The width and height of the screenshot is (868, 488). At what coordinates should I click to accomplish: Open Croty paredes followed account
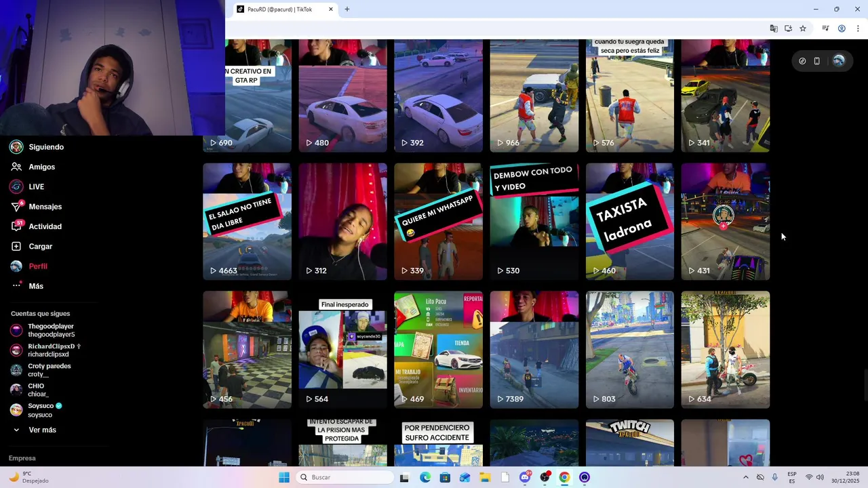tap(41, 370)
